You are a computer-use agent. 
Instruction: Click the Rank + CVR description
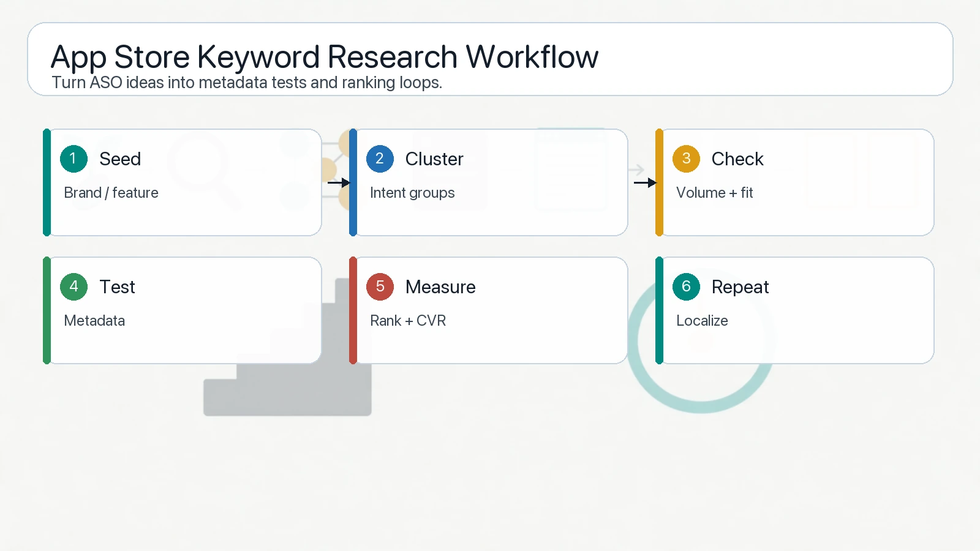click(408, 321)
